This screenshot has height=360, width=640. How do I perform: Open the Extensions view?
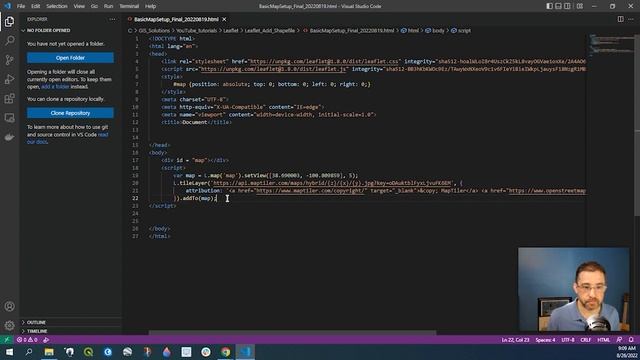[9, 98]
